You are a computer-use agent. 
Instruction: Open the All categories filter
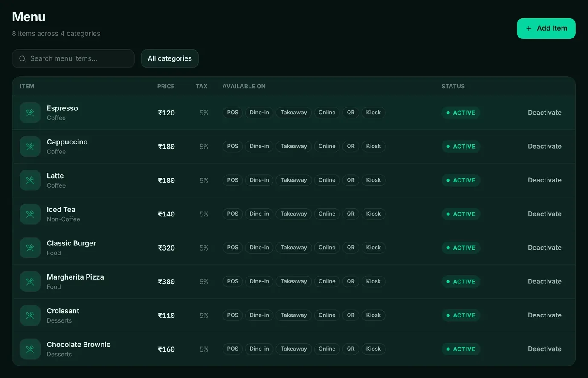point(170,59)
